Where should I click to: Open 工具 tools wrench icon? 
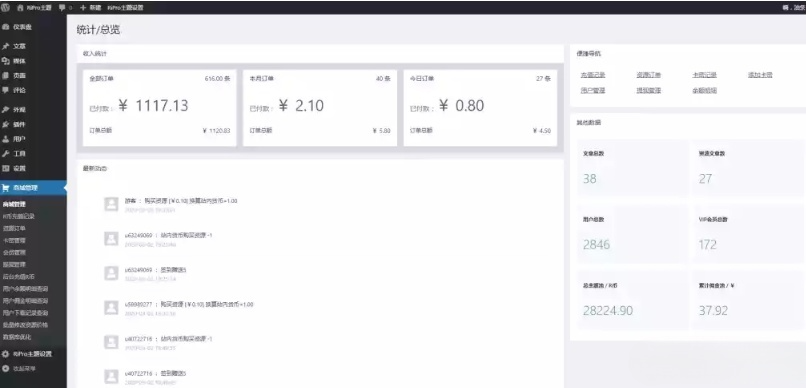coord(5,154)
